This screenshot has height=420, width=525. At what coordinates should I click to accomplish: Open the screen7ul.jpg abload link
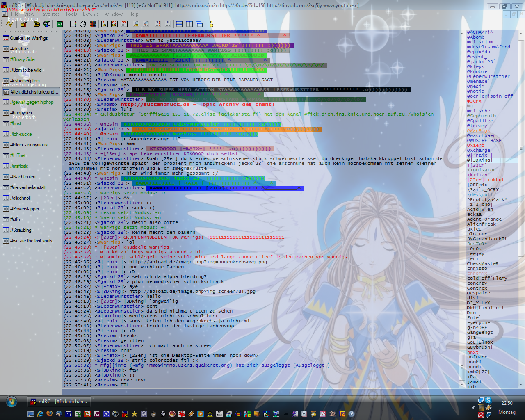(192, 291)
